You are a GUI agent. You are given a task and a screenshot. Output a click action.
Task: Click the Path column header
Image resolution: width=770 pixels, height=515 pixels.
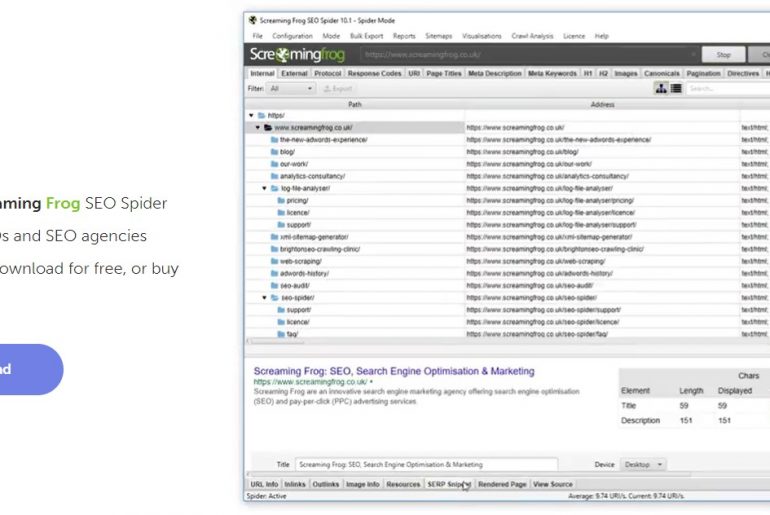click(355, 105)
